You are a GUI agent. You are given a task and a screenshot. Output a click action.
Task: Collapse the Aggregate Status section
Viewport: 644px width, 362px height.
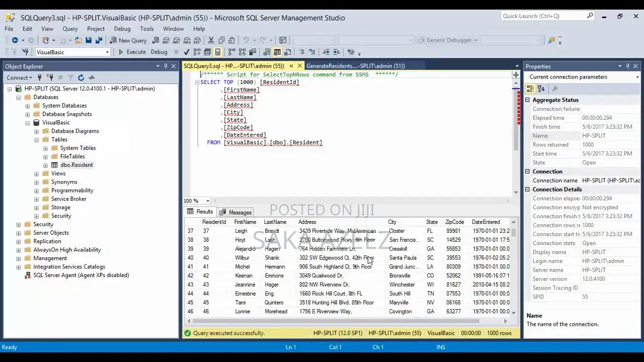527,100
